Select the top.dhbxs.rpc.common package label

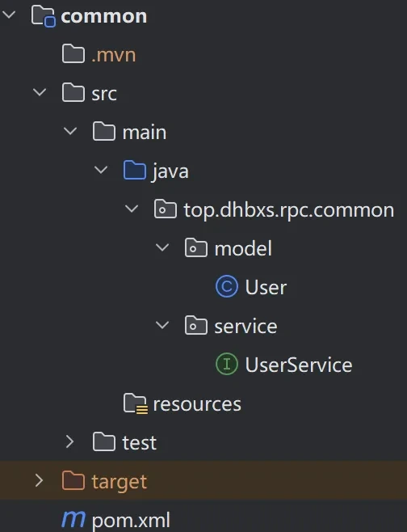pos(289,210)
